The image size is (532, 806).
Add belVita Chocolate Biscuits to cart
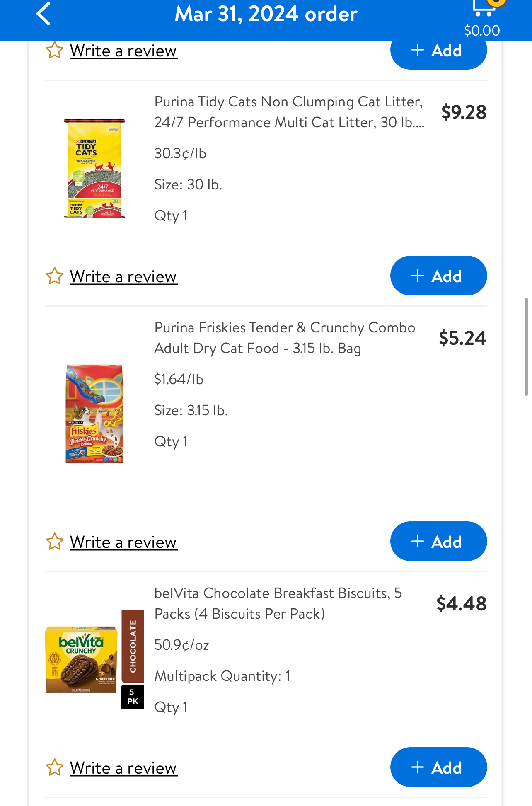(x=438, y=767)
